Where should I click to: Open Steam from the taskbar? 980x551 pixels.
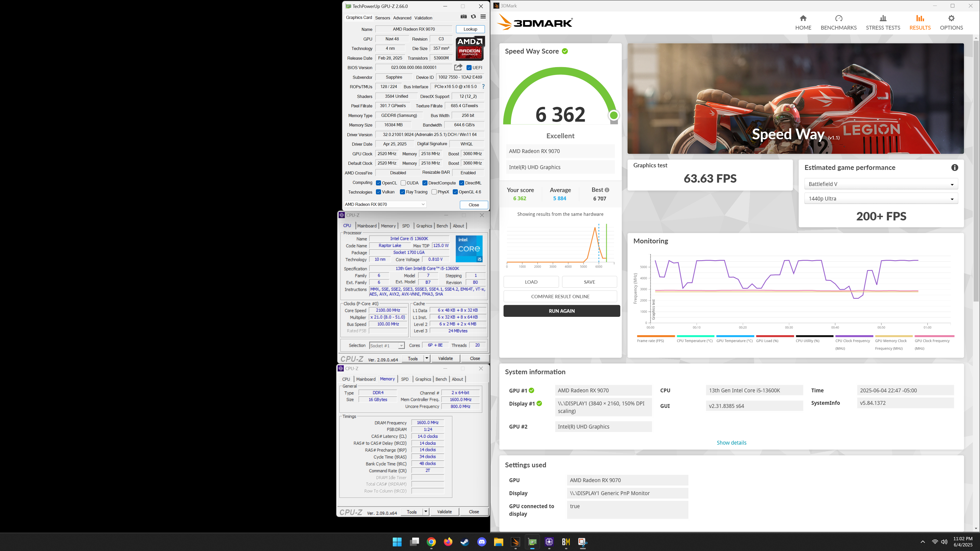tap(465, 542)
